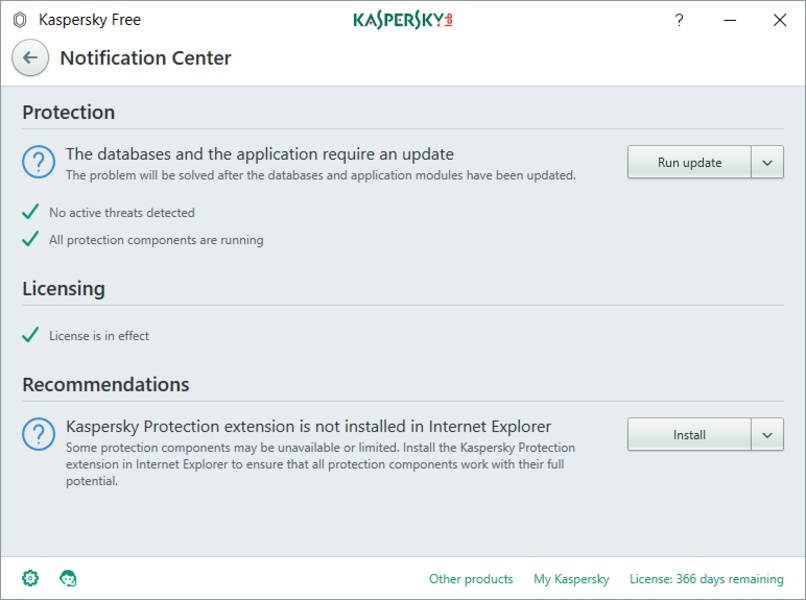Click the No active threats checkmark
The width and height of the screenshot is (806, 600).
[31, 212]
